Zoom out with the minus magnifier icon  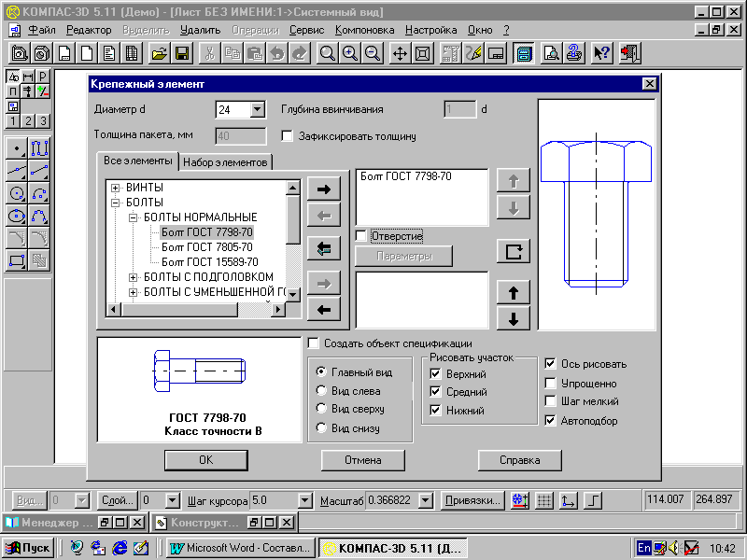point(372,53)
